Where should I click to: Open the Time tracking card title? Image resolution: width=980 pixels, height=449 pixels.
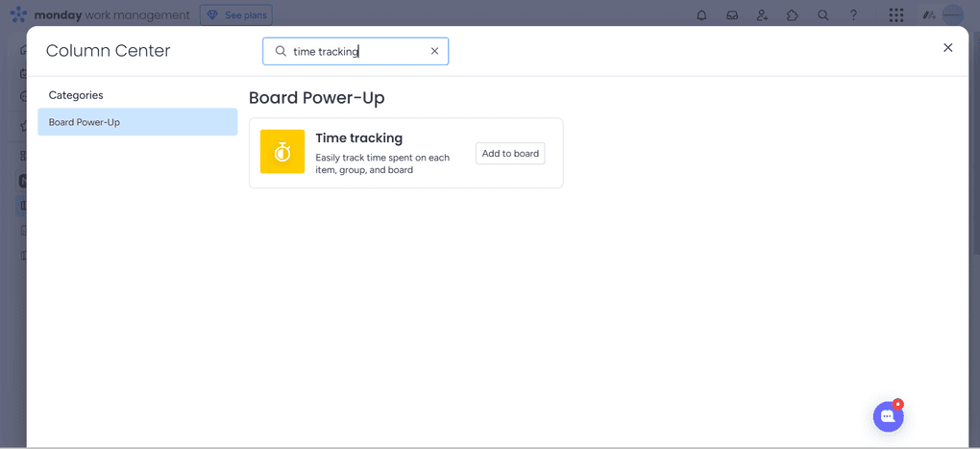(358, 137)
